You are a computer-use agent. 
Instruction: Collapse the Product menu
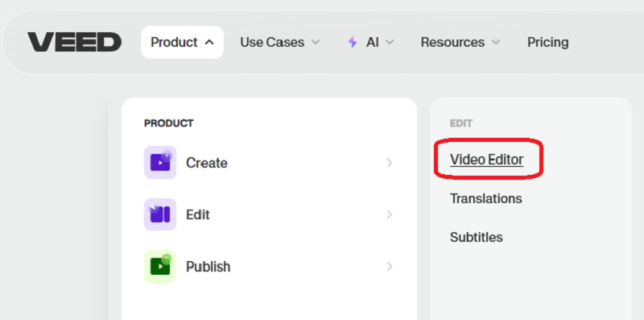pos(183,42)
